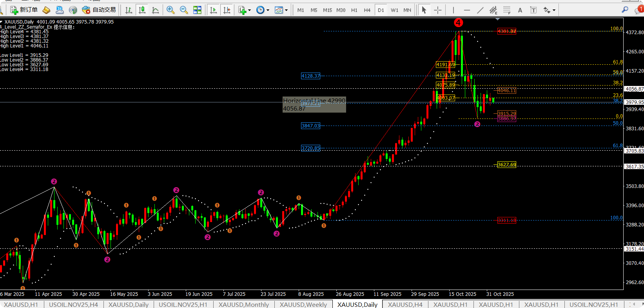Open the MetaEditor yellow diamond icon
Viewport: 644px width, 308px height.
click(x=46, y=10)
